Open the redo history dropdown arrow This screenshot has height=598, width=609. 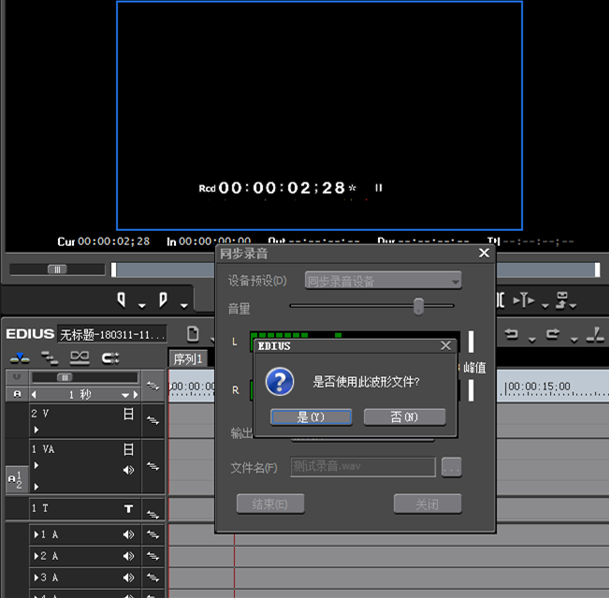[x=574, y=340]
